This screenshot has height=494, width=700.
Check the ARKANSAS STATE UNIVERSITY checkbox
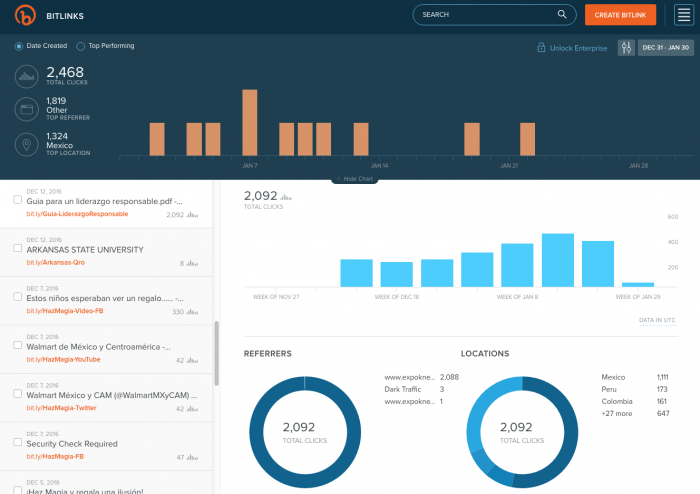click(17, 248)
